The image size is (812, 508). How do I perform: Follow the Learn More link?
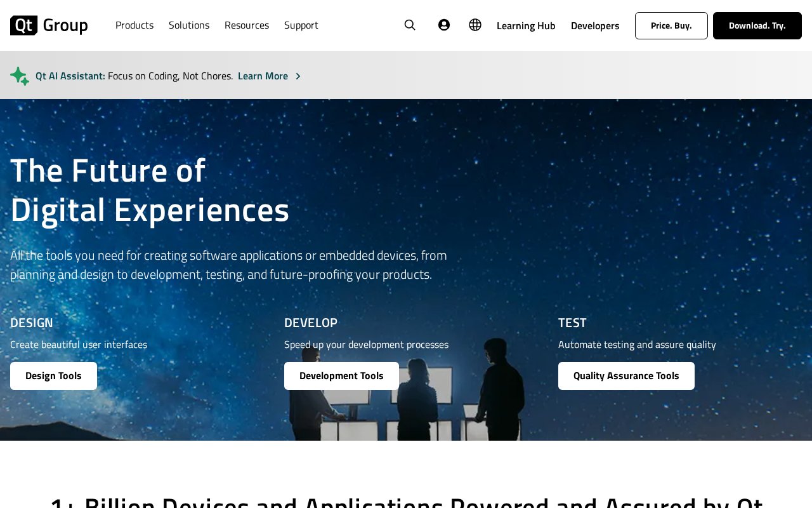pyautogui.click(x=263, y=76)
